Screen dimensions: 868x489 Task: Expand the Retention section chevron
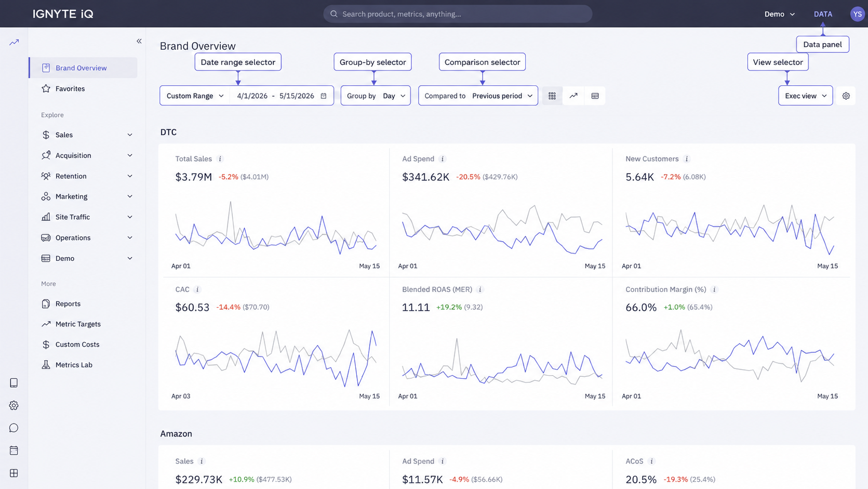tap(130, 176)
